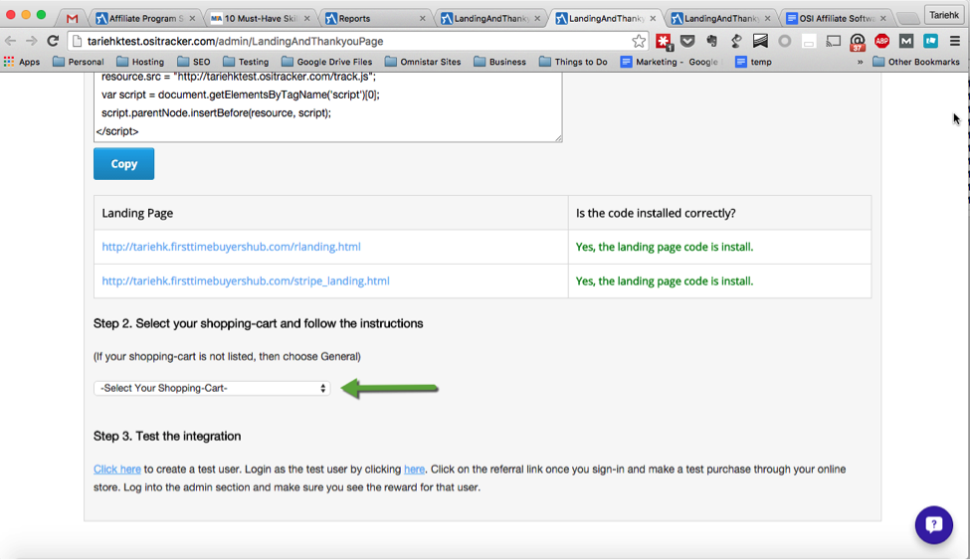This screenshot has height=560, width=970.
Task: Open the Hosting bookmarks folder
Action: tap(140, 62)
